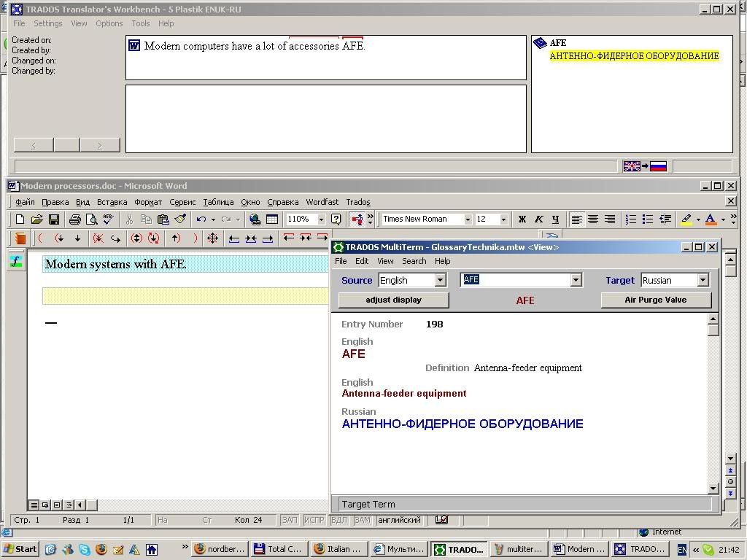Click the Trados Concordance cross-arrows icon
Image resolution: width=747 pixels, height=560 pixels.
[212, 238]
